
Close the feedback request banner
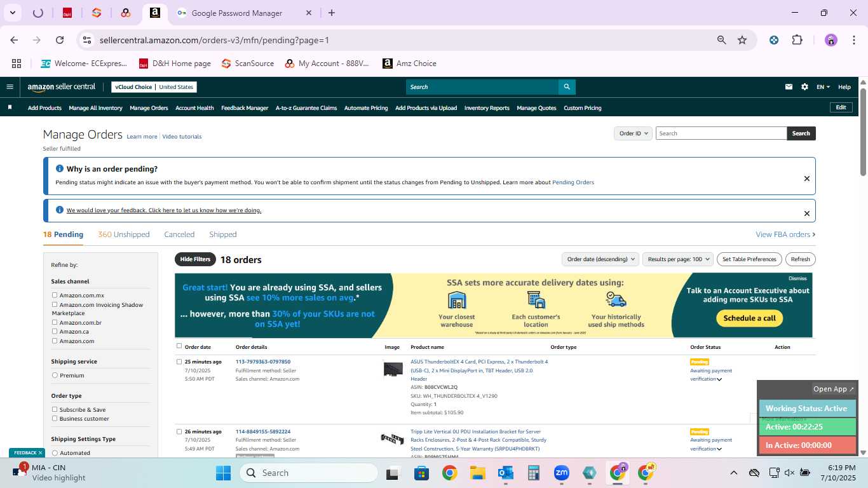[x=807, y=213]
